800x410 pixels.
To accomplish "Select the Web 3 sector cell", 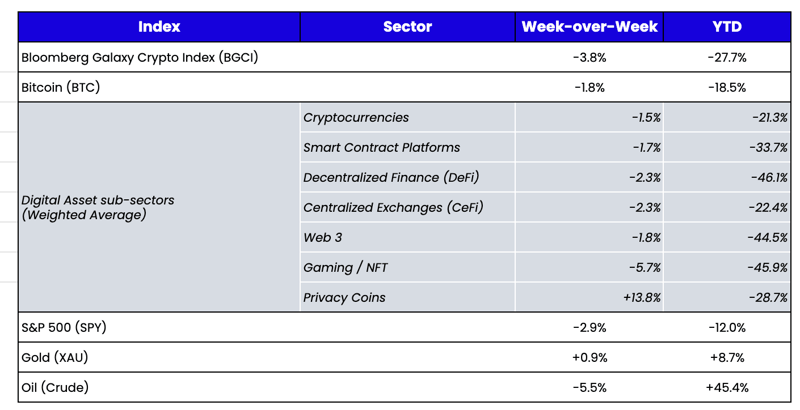I will (x=323, y=238).
